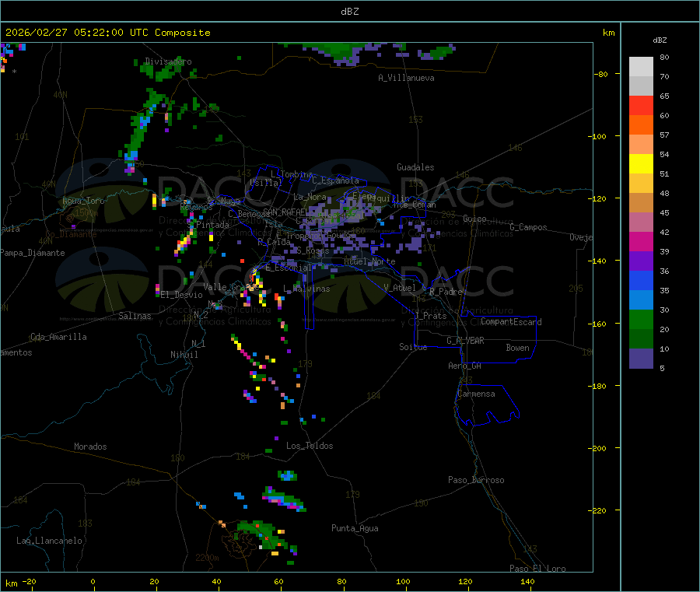Click the red 65 dBZ legend swatch

point(641,105)
